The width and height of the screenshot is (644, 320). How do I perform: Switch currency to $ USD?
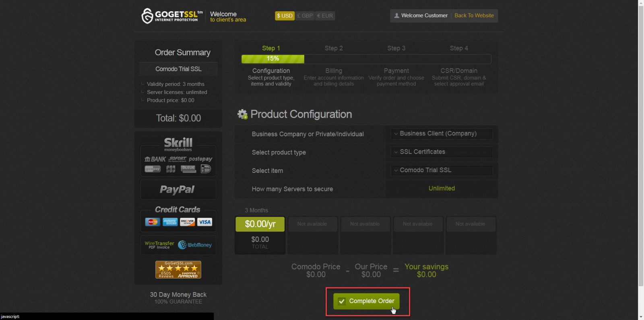coord(285,16)
